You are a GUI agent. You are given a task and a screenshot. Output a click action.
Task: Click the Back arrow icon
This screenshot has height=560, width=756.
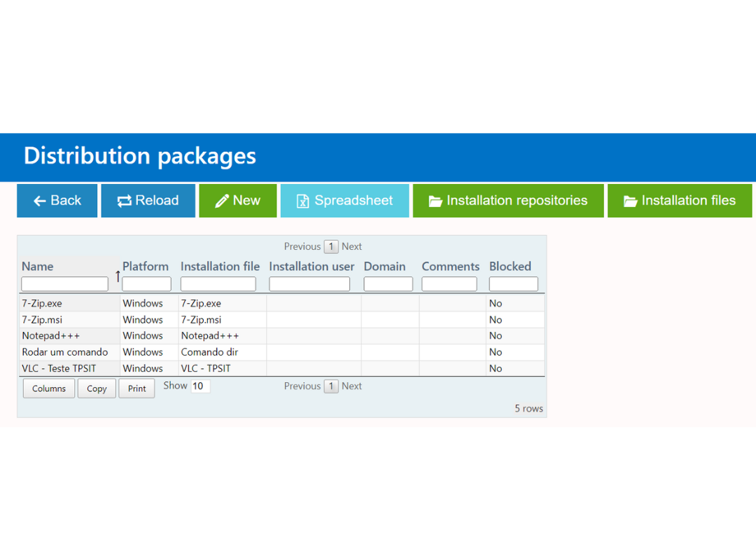pyautogui.click(x=39, y=201)
